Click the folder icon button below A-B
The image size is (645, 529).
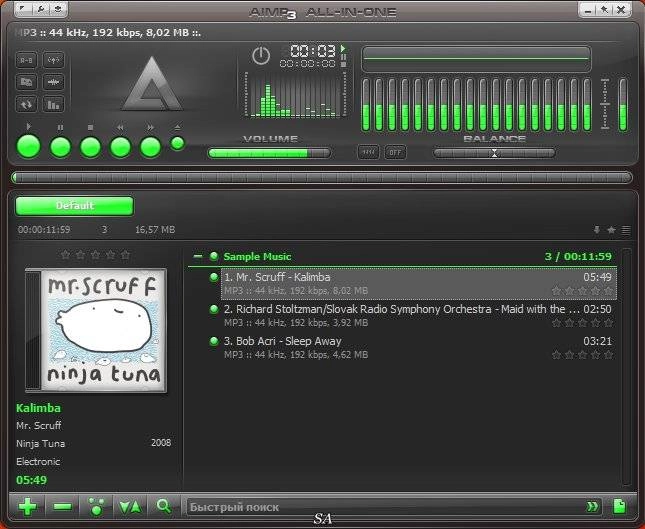point(26,82)
